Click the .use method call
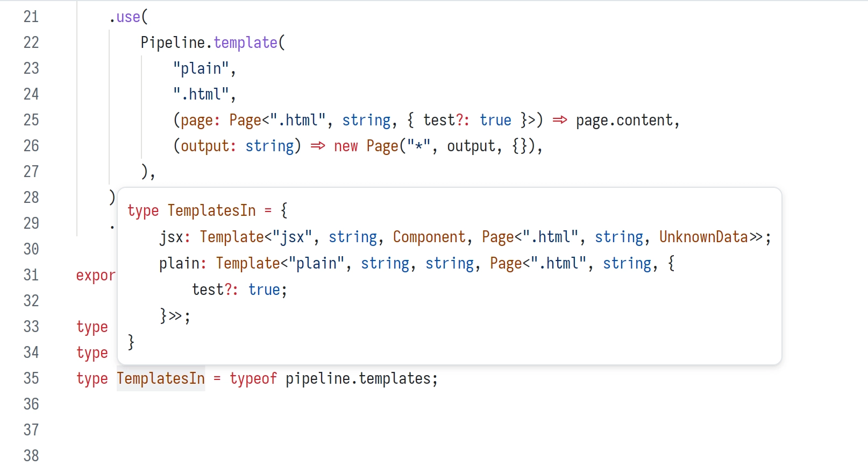Viewport: 868px width, 465px height. 128,17
